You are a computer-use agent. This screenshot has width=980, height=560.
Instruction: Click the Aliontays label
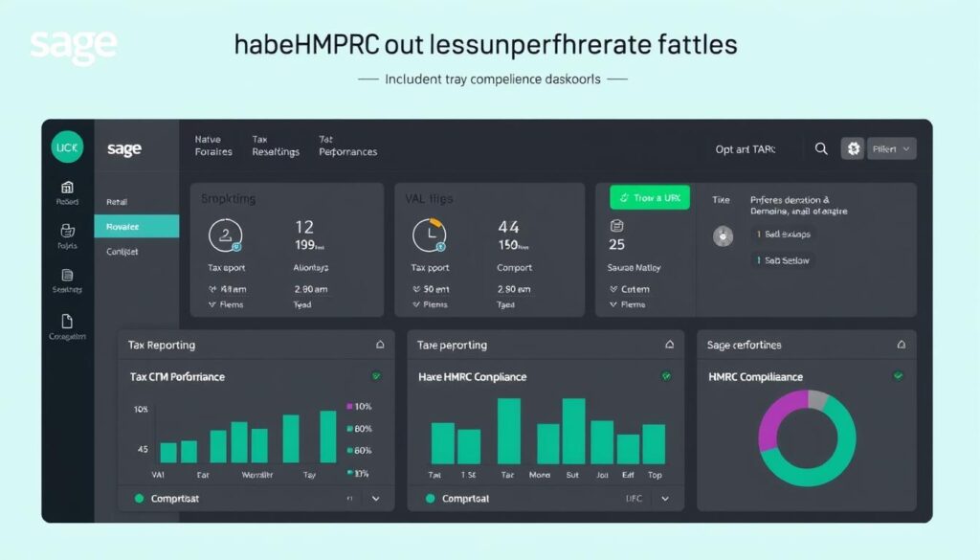click(x=311, y=267)
